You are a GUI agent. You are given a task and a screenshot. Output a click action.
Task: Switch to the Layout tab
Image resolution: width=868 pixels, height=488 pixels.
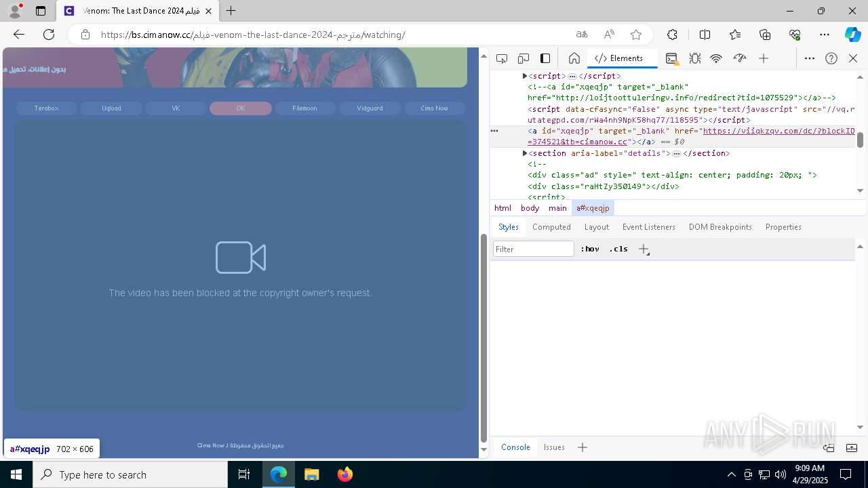pyautogui.click(x=597, y=227)
